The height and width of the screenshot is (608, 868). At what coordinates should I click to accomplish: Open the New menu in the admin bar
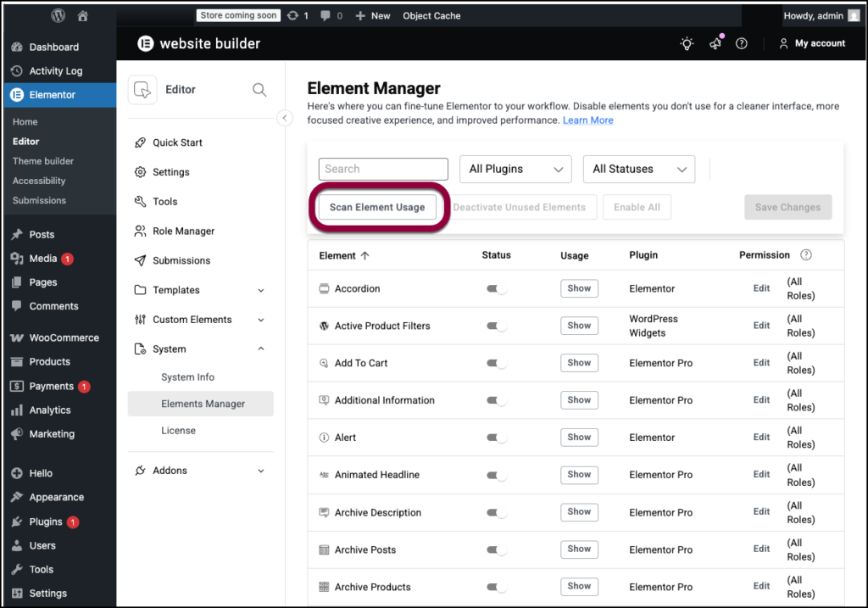click(x=372, y=14)
